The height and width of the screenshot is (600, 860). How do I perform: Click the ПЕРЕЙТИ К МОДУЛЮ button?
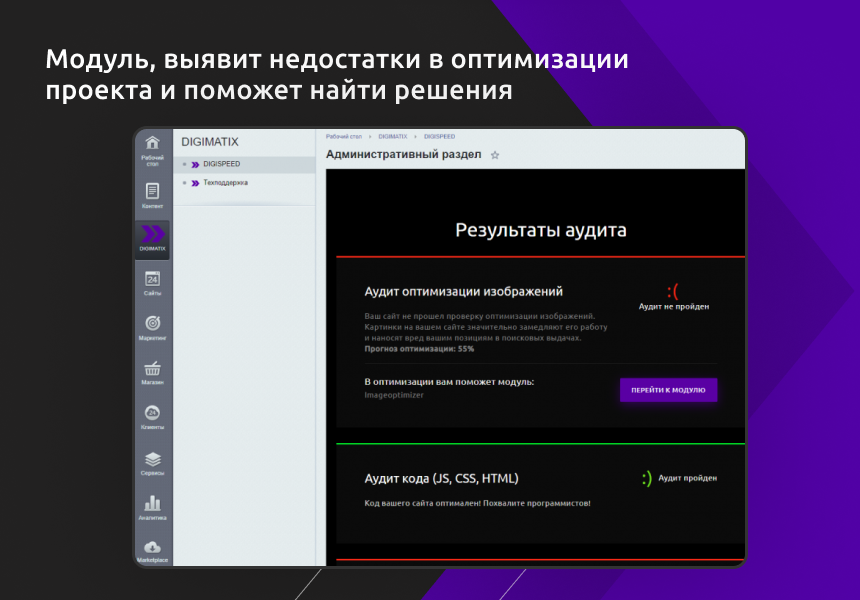[668, 390]
